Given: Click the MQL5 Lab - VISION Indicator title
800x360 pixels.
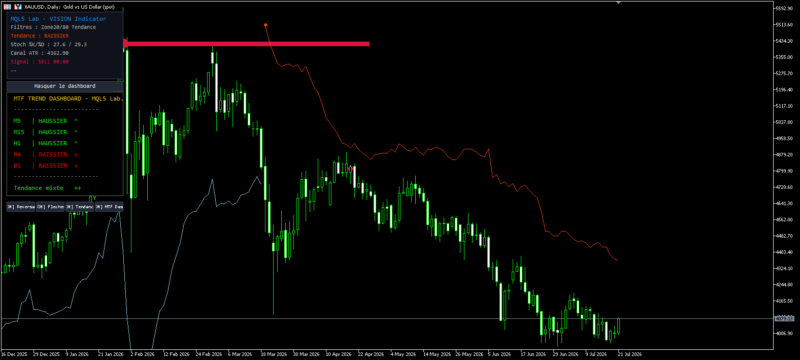Looking at the screenshot, I should (59, 19).
